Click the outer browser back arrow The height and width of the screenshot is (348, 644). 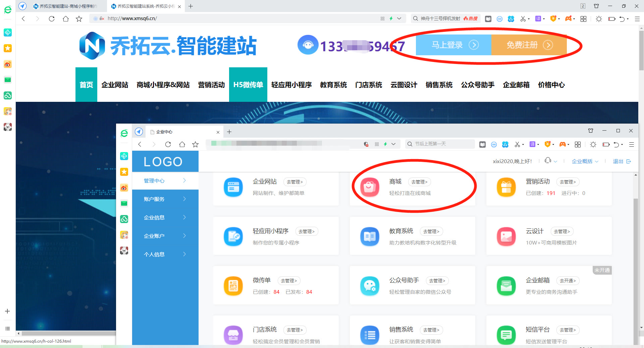(23, 19)
